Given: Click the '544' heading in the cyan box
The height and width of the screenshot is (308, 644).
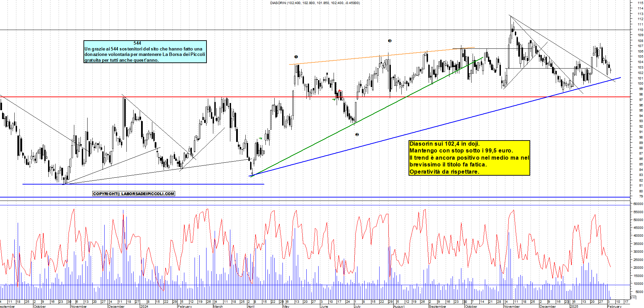Looking at the screenshot, I should pos(137,43).
